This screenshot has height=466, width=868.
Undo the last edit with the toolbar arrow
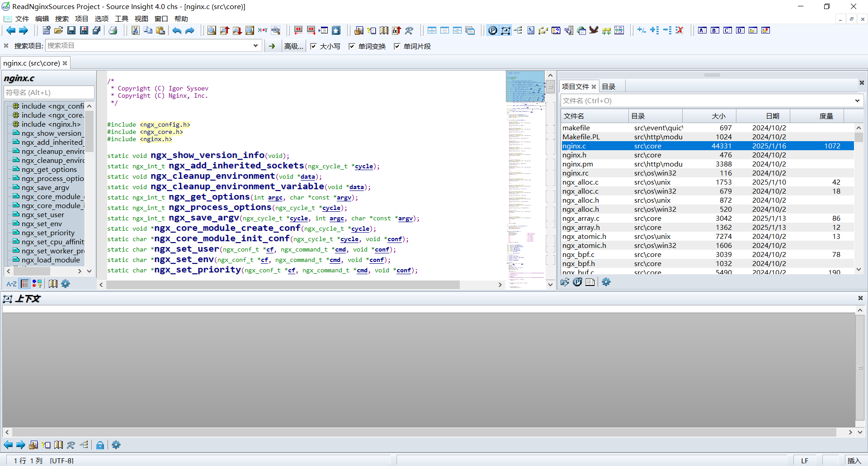[x=177, y=30]
